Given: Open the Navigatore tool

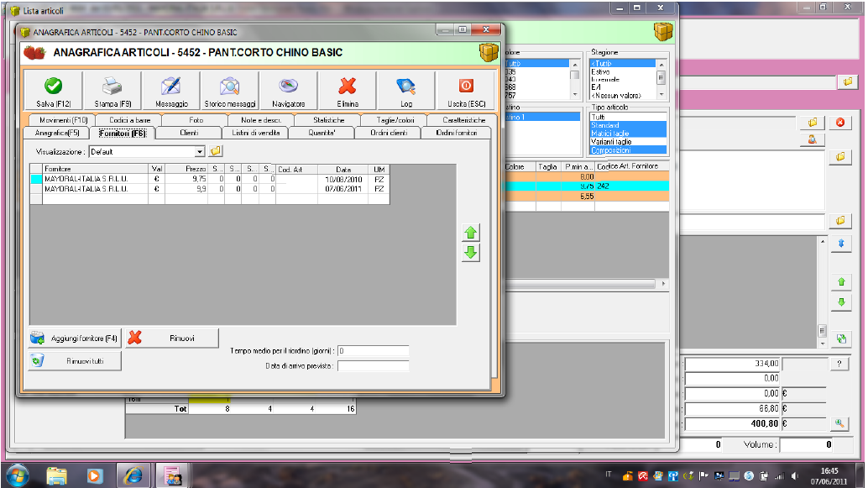Looking at the screenshot, I should coord(289,90).
